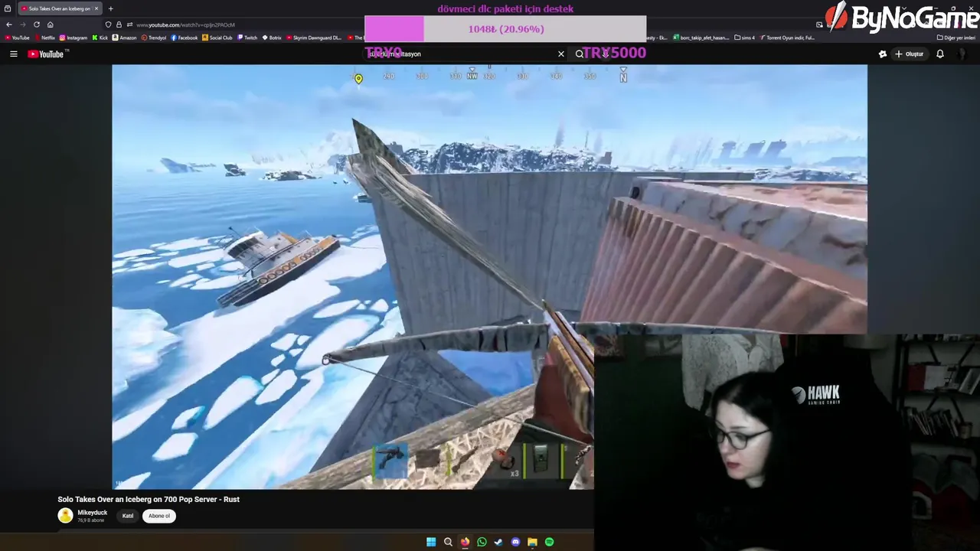The width and height of the screenshot is (980, 551).
Task: Open the Oluştur create button
Action: 910,54
